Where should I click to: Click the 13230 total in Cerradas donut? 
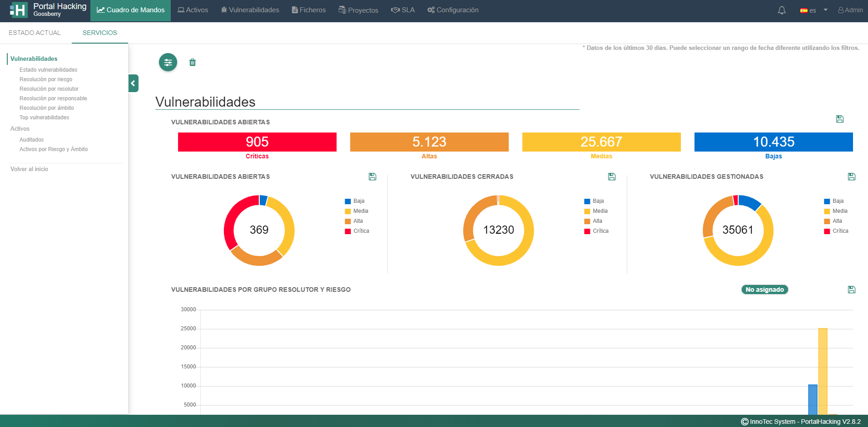click(x=499, y=230)
